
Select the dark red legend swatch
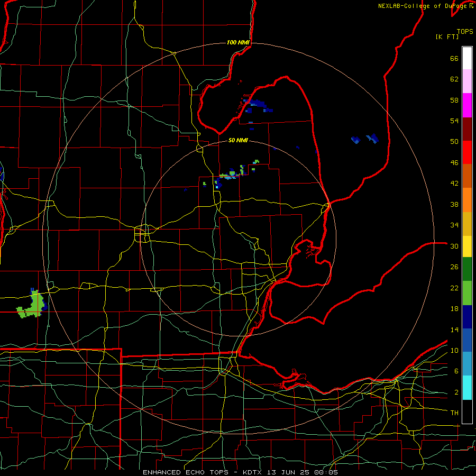point(467,129)
